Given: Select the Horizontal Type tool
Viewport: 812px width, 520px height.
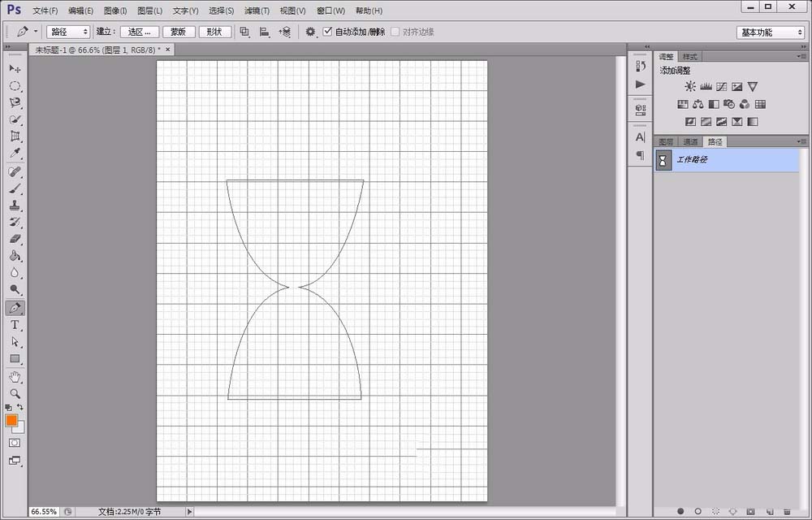Looking at the screenshot, I should (x=15, y=325).
